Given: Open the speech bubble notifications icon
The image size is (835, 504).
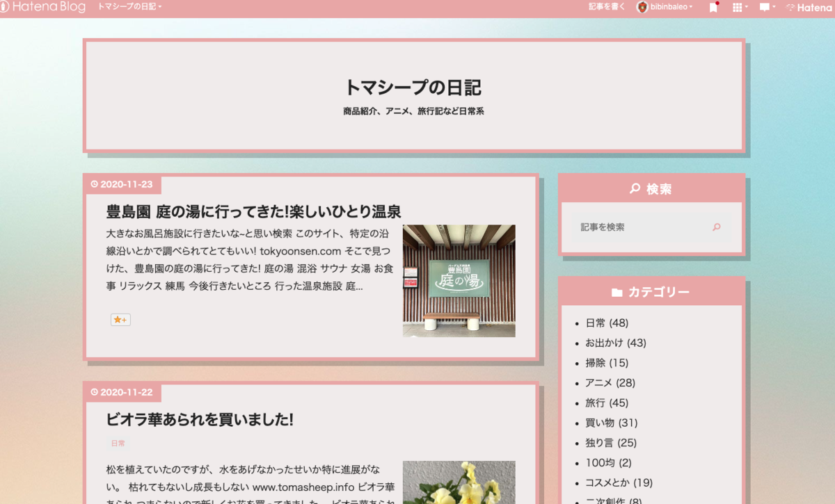Looking at the screenshot, I should [767, 7].
